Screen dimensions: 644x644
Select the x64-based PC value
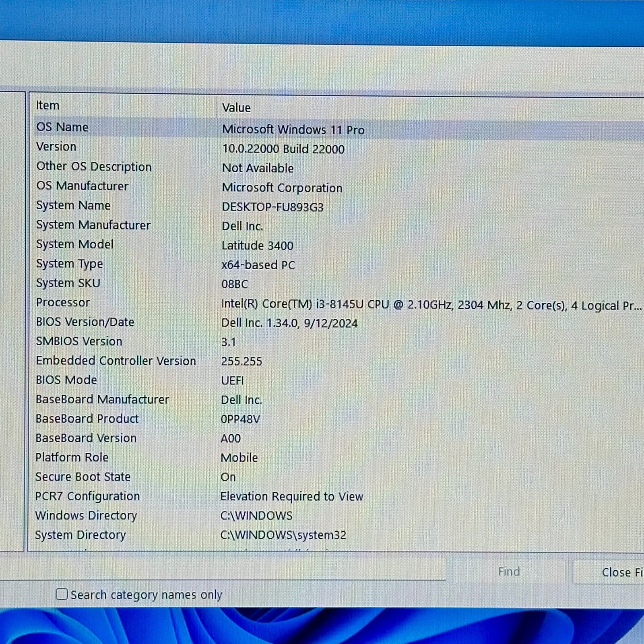(258, 265)
